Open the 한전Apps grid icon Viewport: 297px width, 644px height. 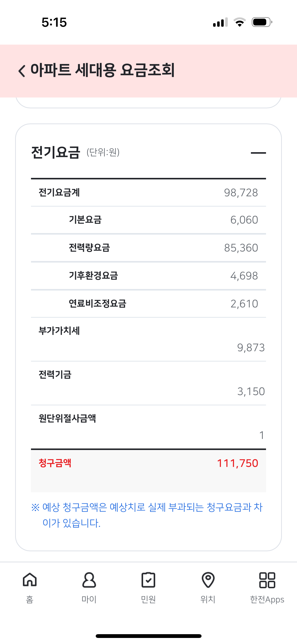(267, 580)
